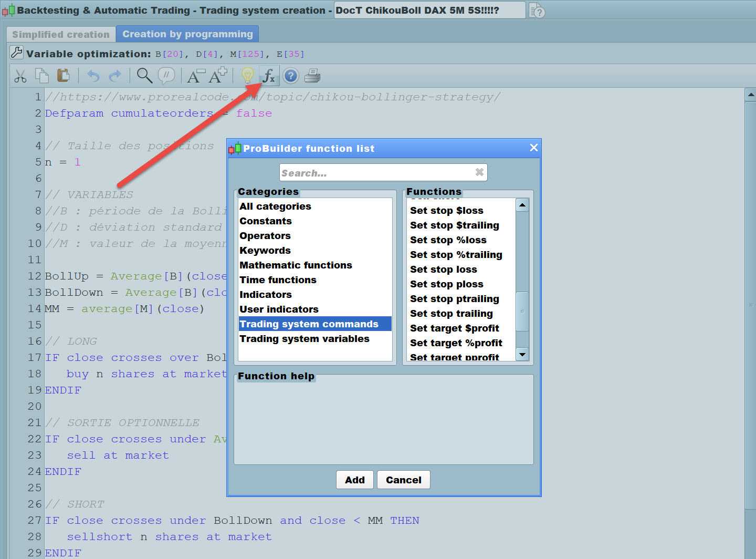Click the Paste clipboard icon

(x=64, y=76)
